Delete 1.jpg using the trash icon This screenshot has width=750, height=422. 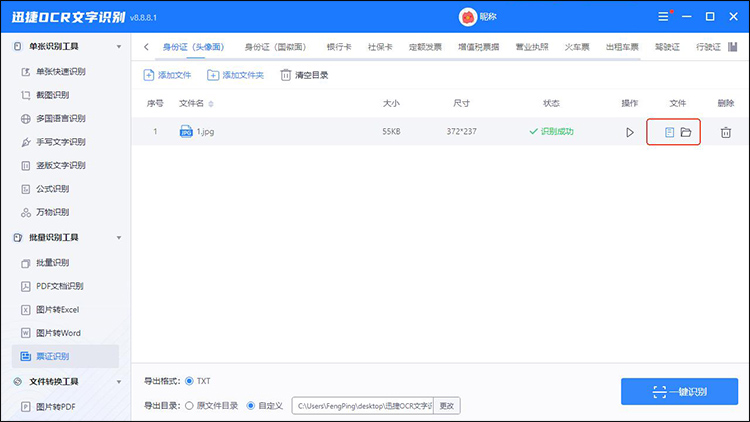726,132
